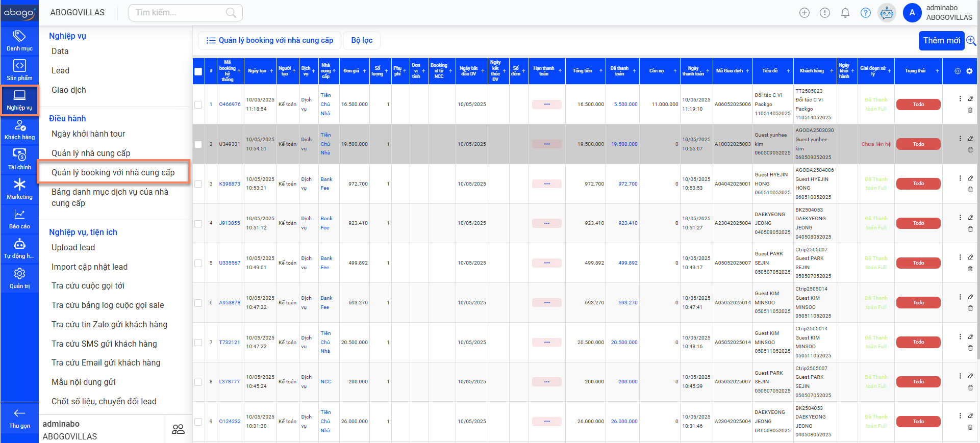Open the Tài chính sidebar section
This screenshot has height=443, width=980.
click(19, 160)
